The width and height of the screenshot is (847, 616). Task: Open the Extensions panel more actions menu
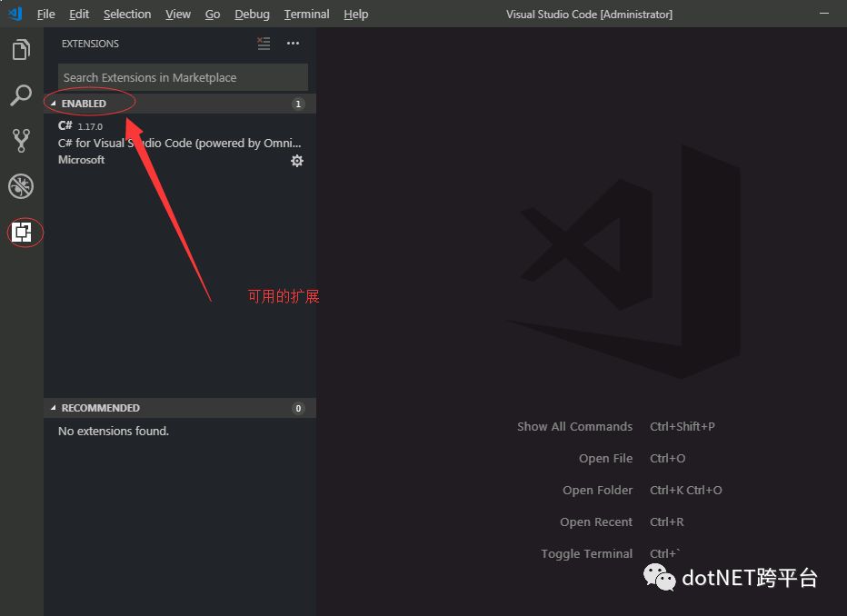[x=293, y=44]
